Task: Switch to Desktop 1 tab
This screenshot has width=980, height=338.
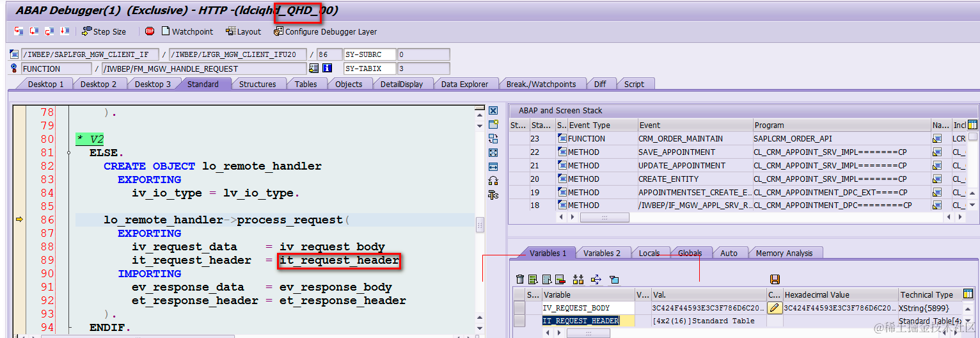Action: [45, 84]
